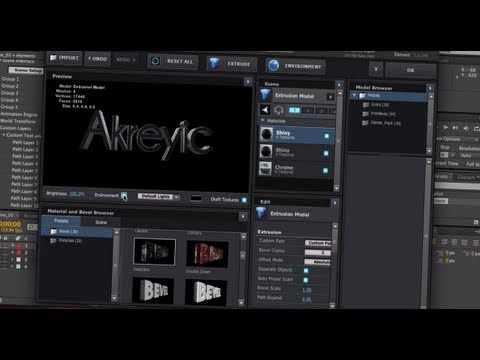Click the Materials folder icon in presets list

(x=53, y=240)
